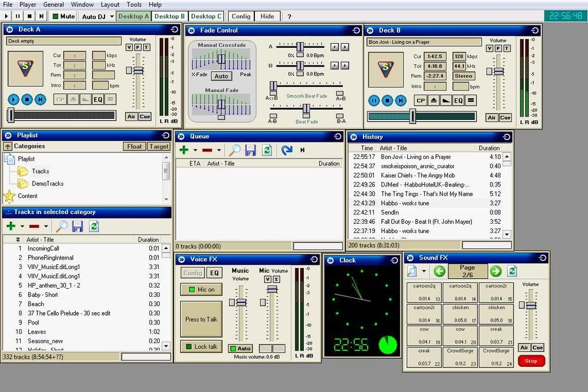Click the red minus icon in tracks list
The image size is (588, 392).
click(34, 226)
